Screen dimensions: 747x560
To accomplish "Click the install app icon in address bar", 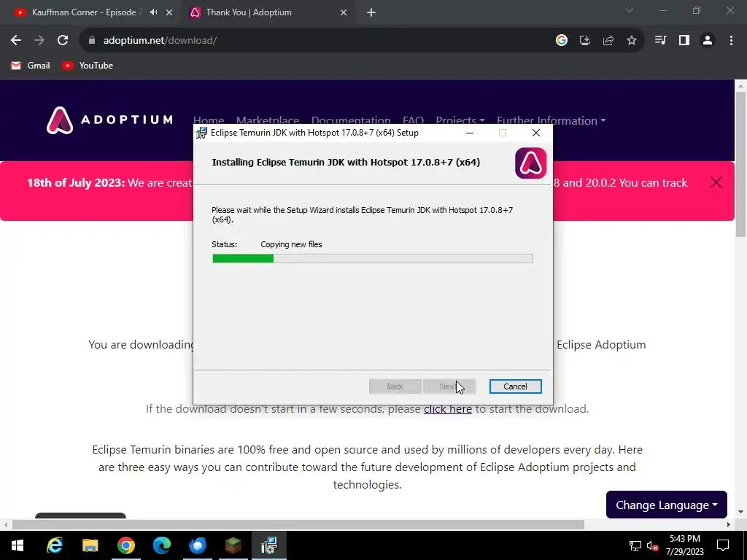I will (585, 41).
